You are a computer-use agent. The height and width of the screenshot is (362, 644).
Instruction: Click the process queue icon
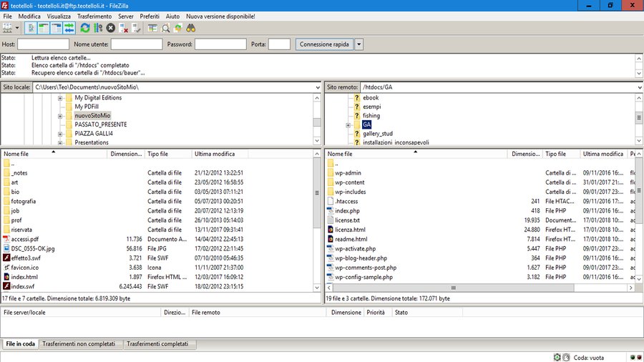click(98, 28)
